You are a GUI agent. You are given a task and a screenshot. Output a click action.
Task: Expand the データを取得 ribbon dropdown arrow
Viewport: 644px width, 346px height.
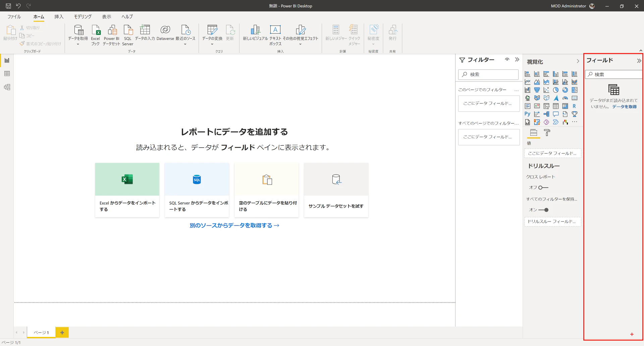coord(78,44)
